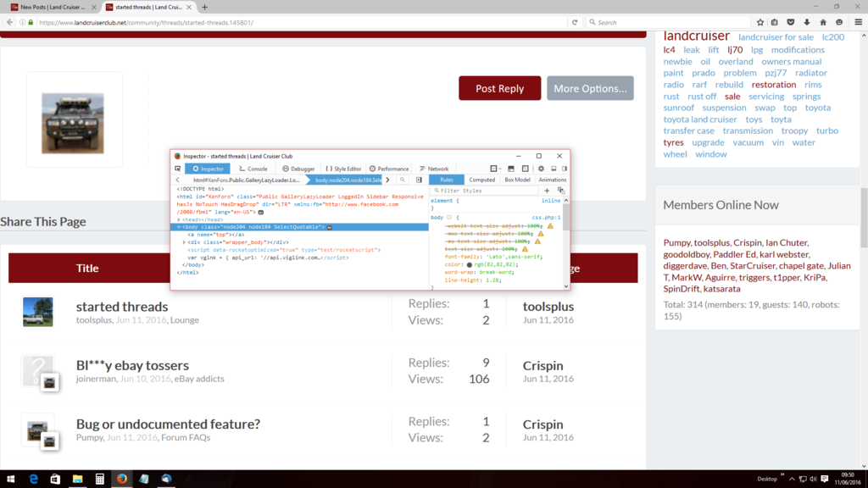Viewport: 868px width, 488px height.
Task: Click event badge on html tag
Action: click(261, 212)
